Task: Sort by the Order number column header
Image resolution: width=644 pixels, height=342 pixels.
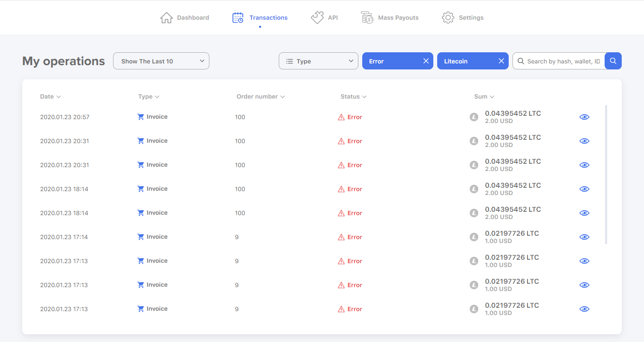Action: coord(261,96)
